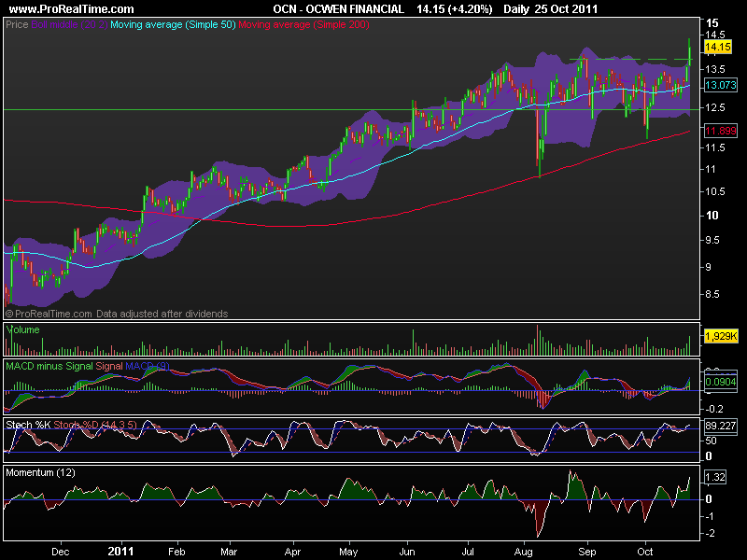Click the Dec label on the time axis
747x560 pixels.
click(61, 552)
